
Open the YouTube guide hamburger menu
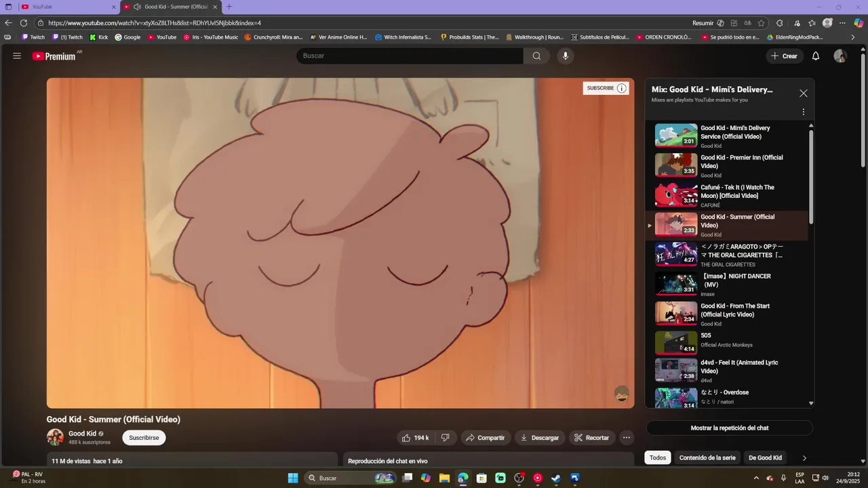[17, 56]
